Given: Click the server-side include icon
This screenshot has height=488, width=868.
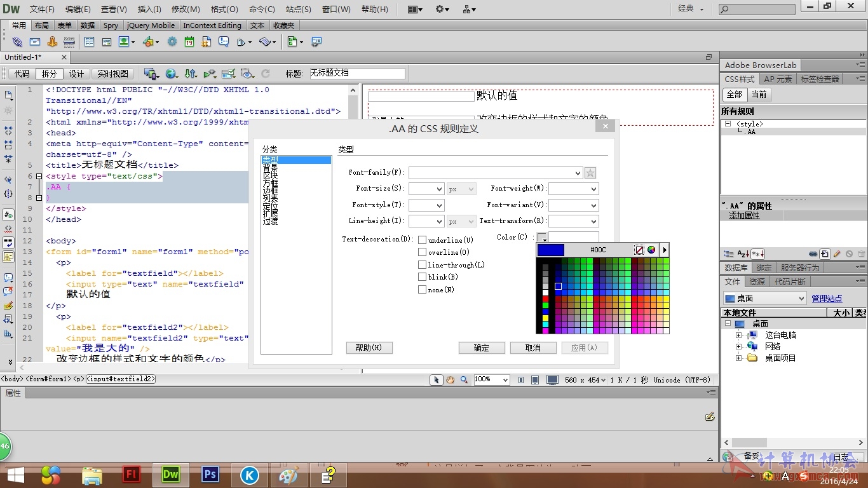Looking at the screenshot, I should (x=207, y=41).
